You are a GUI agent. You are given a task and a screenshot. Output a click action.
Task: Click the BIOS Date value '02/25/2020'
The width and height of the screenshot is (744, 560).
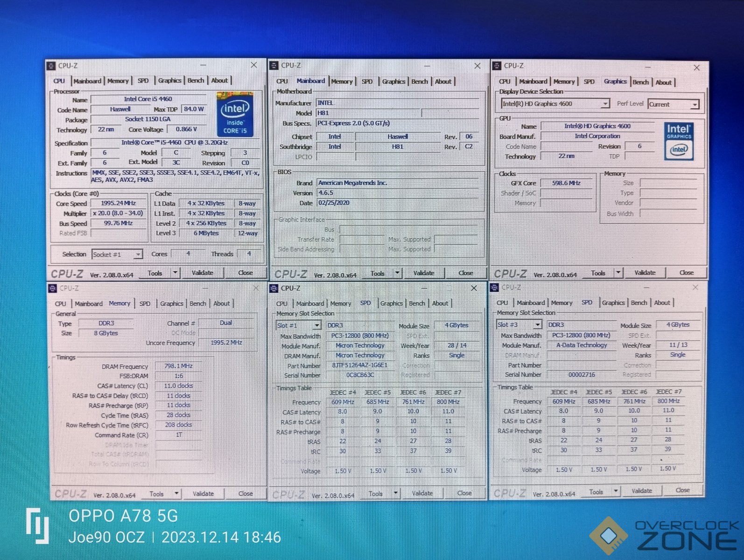point(398,203)
